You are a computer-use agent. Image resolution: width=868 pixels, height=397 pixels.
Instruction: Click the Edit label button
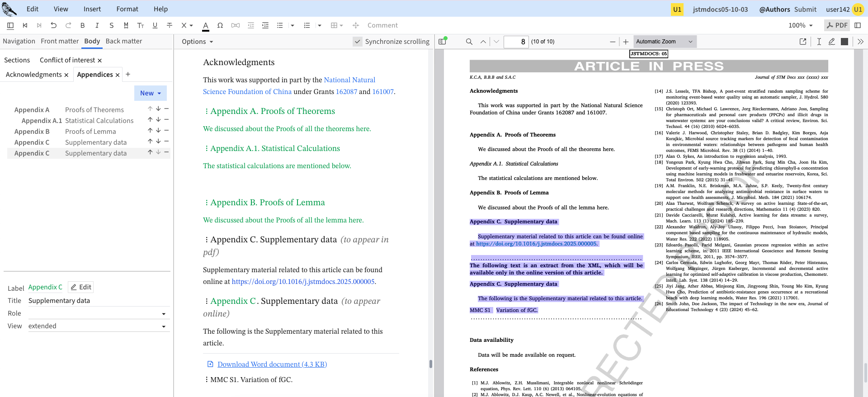(81, 287)
